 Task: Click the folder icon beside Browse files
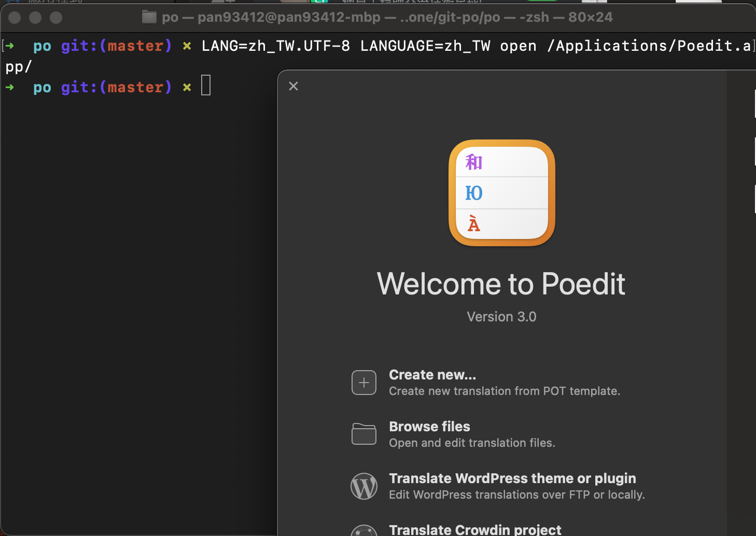[x=364, y=434]
